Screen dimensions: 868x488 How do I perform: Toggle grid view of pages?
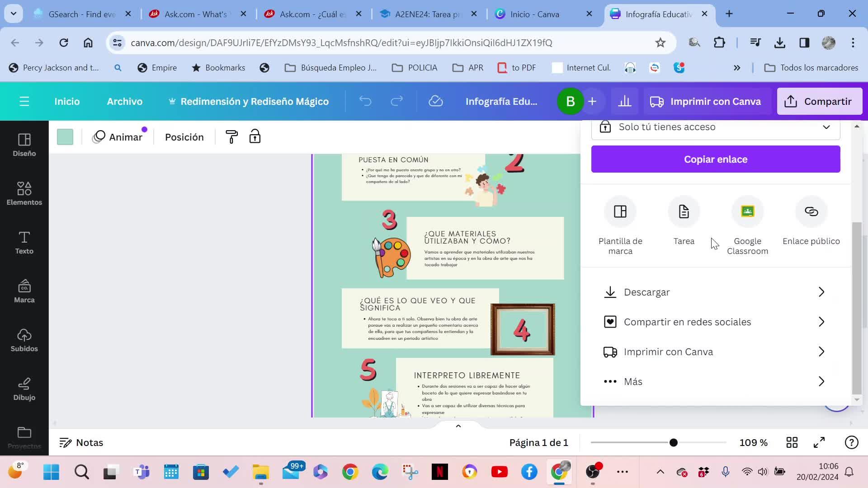792,442
